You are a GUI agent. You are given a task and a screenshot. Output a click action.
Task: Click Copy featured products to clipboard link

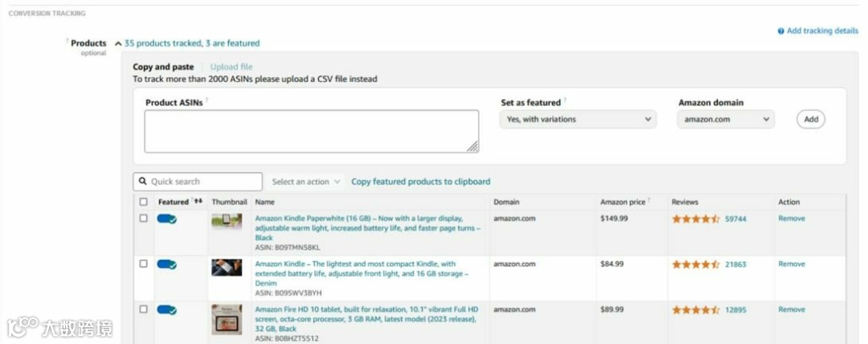click(420, 182)
